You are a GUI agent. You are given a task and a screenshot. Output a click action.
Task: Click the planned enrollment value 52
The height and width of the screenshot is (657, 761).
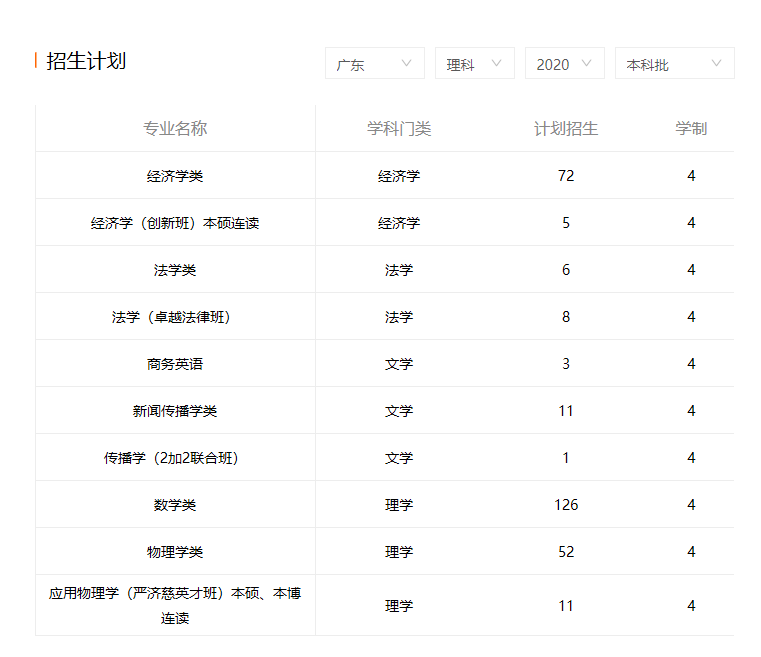point(566,552)
